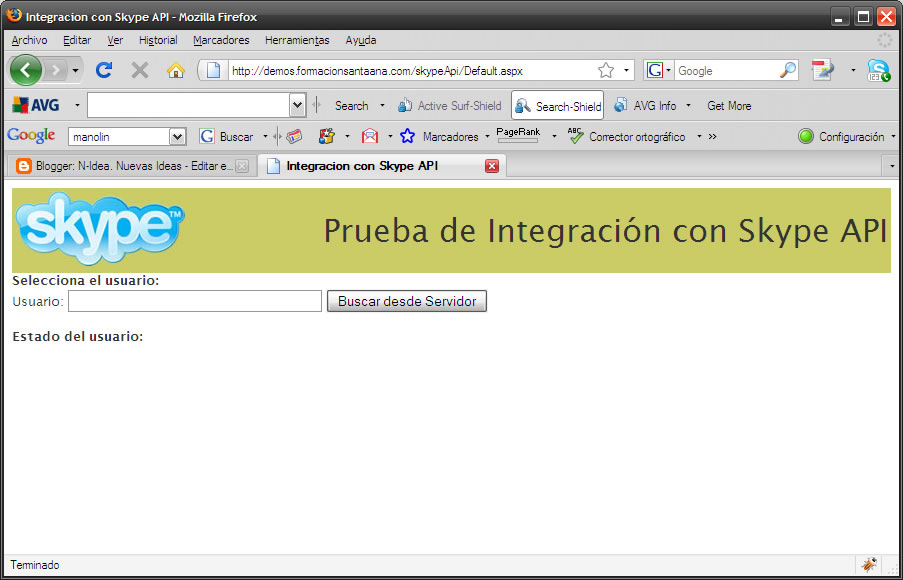The height and width of the screenshot is (580, 903).
Task: Click into the Usuario text field
Action: [195, 301]
